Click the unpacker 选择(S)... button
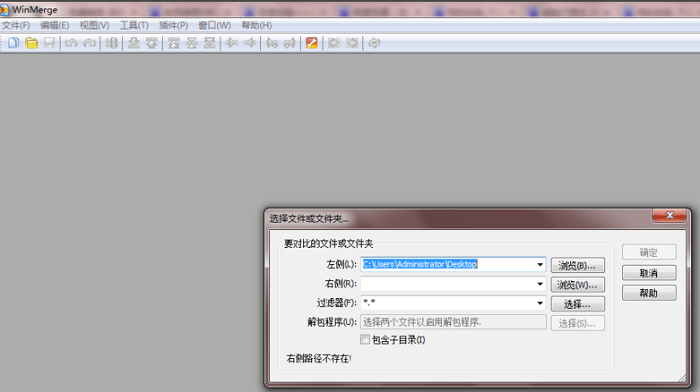 (577, 323)
